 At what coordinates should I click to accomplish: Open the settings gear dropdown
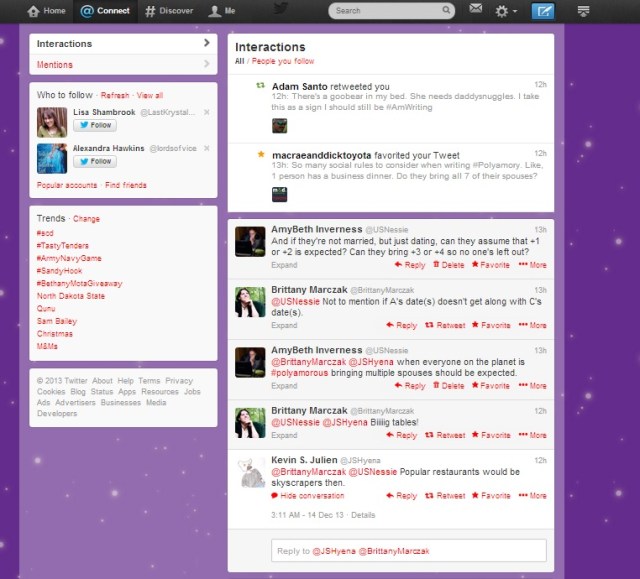tap(506, 11)
